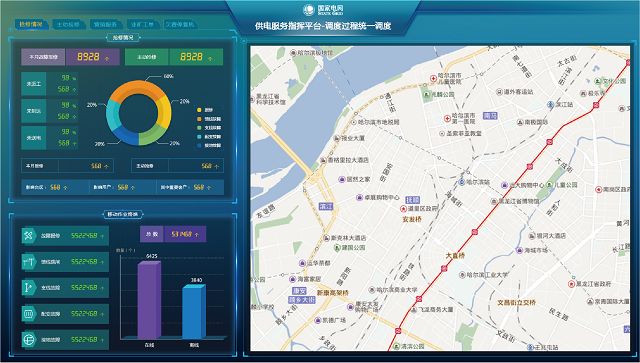The image size is (640, 363).
Task: Click the branch line fault icon
Action: (28, 287)
